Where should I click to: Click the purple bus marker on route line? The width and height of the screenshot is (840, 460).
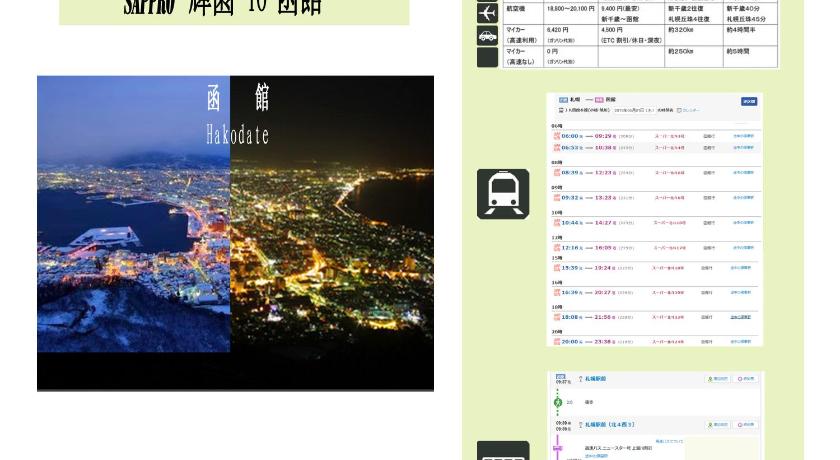click(557, 447)
